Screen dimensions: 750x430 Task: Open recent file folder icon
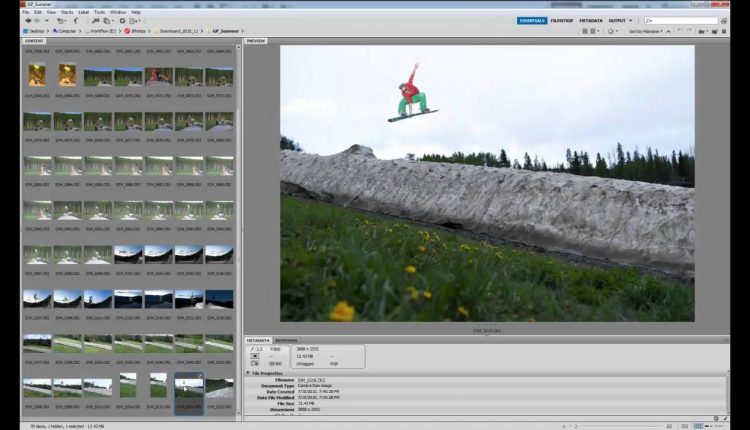(x=702, y=31)
